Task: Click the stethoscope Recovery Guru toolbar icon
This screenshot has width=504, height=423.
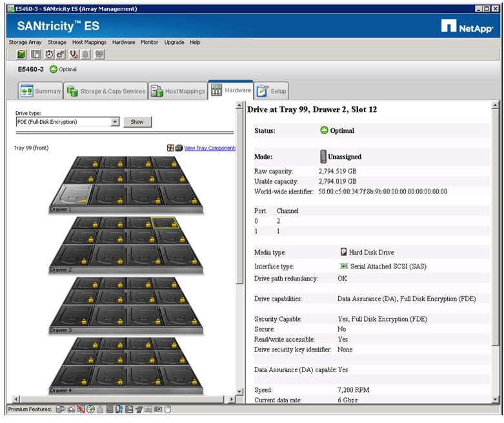Action: [x=74, y=54]
